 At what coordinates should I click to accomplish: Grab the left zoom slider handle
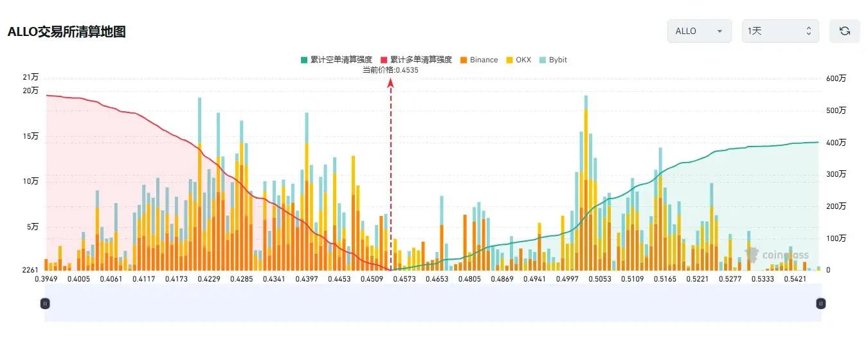pos(45,303)
